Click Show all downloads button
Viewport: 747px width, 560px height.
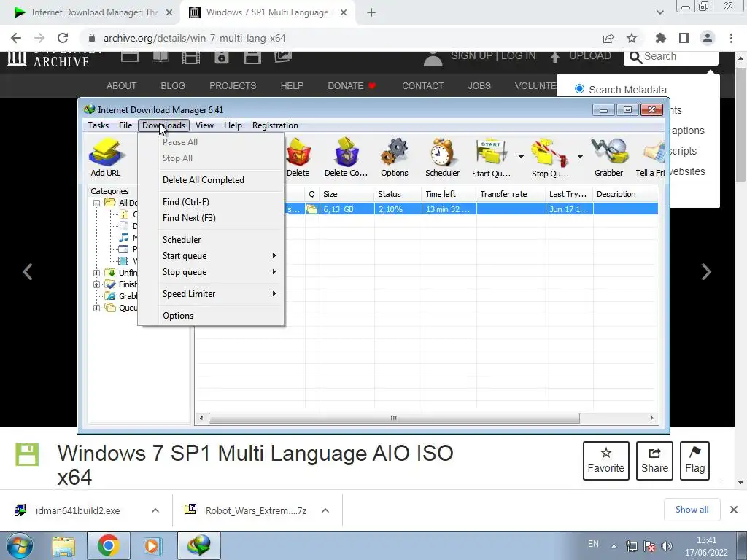[692, 510]
